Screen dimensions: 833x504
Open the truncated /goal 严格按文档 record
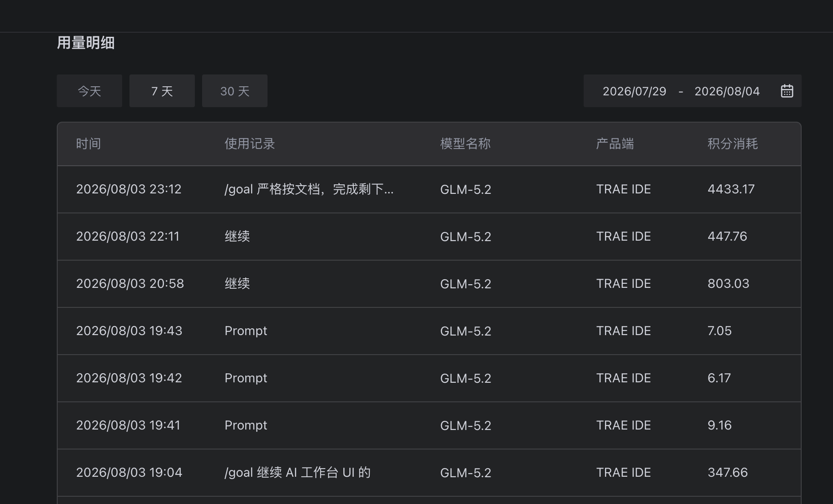[309, 189]
